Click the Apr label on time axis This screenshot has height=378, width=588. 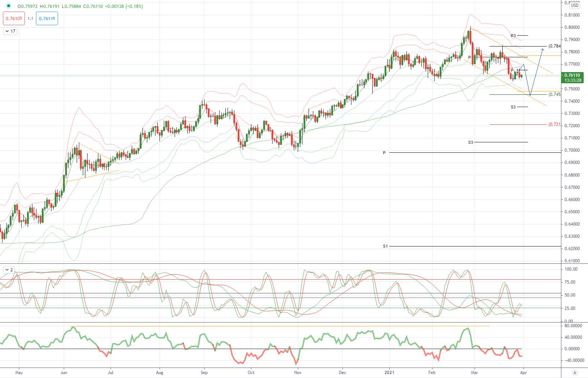[524, 372]
